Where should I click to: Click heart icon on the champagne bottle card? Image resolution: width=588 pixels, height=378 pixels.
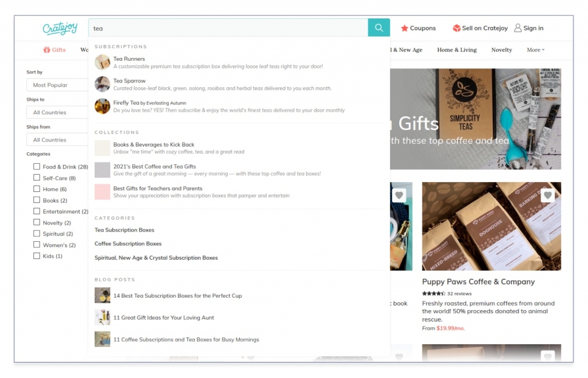tap(399, 195)
